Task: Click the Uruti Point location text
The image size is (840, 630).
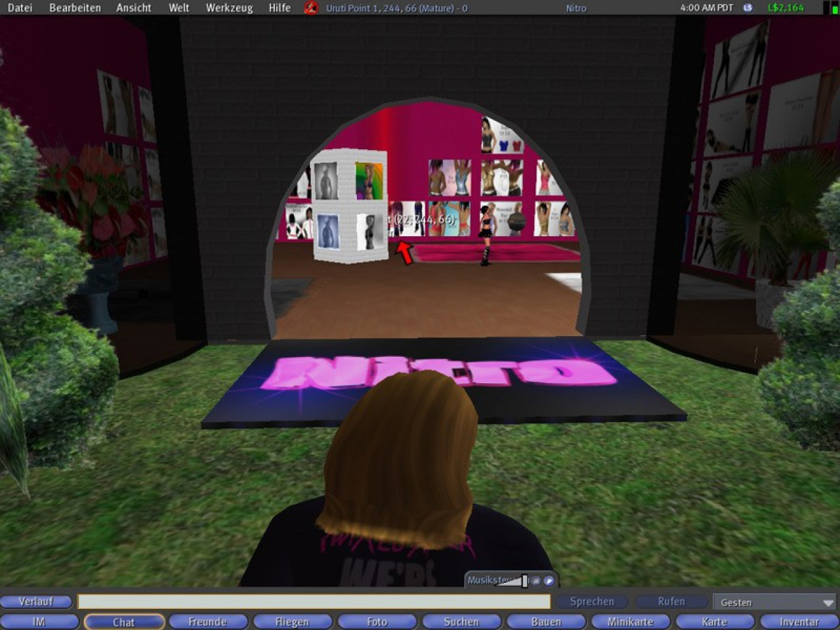Action: coord(396,9)
